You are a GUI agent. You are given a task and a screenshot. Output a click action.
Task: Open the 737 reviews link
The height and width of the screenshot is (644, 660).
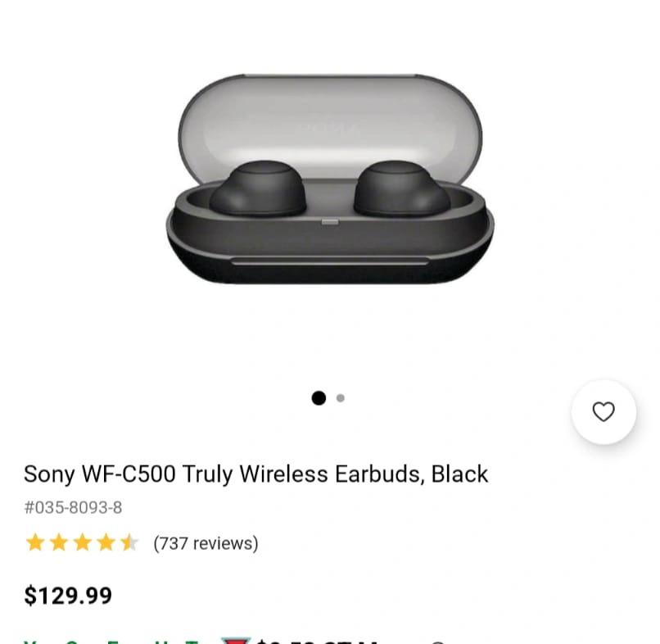point(206,543)
